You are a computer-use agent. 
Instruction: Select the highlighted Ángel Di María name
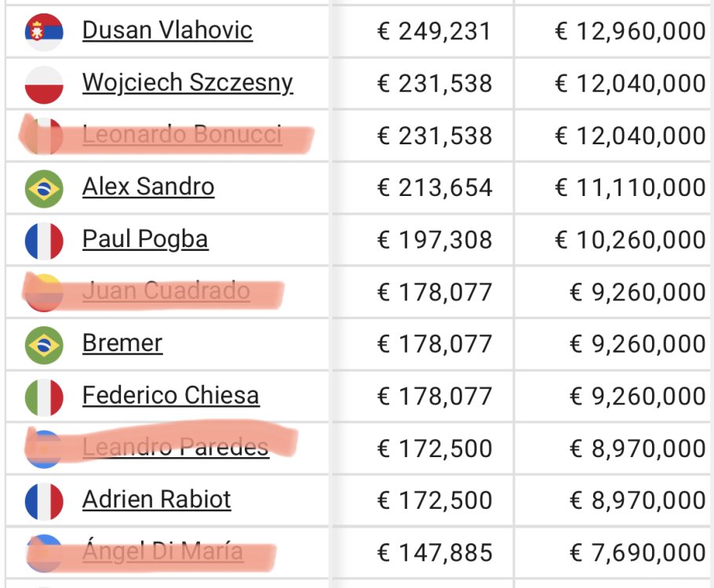coord(162,552)
